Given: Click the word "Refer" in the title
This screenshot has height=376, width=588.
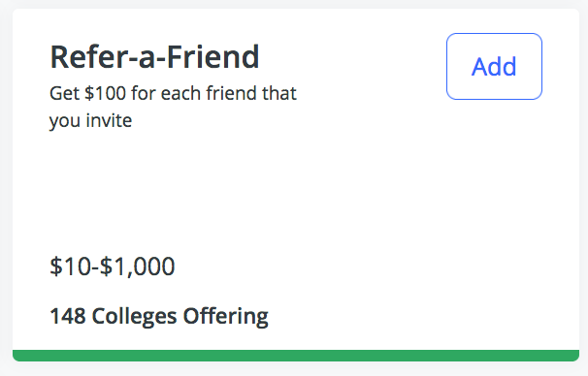Looking at the screenshot, I should pos(87,57).
